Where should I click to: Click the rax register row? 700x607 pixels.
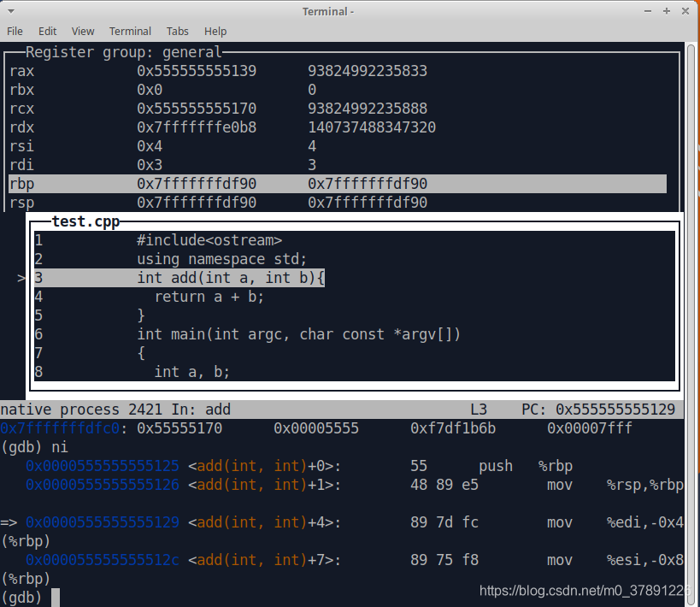[338, 71]
